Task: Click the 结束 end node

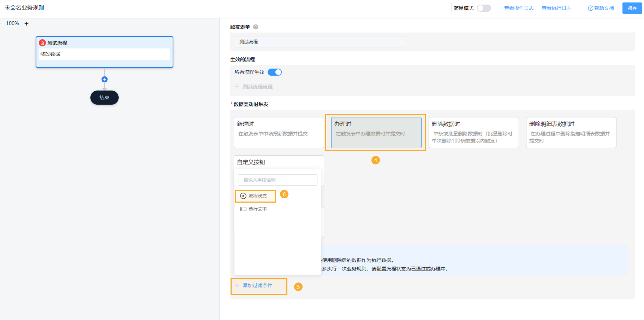Action: (x=105, y=98)
